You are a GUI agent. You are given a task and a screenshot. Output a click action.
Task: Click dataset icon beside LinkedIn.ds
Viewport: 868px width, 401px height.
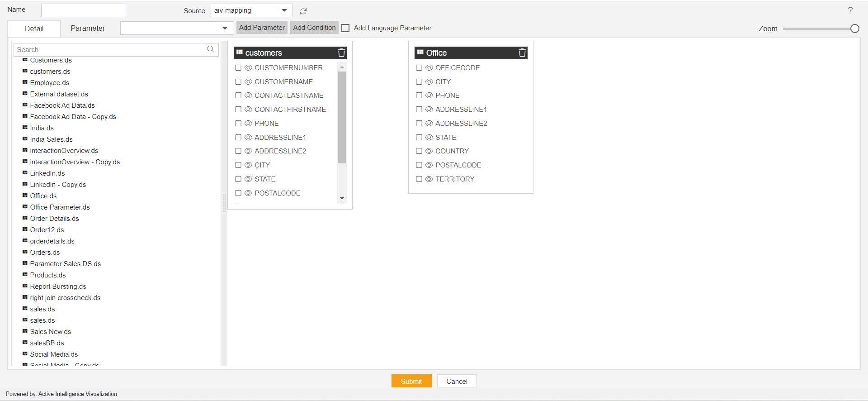[25, 173]
